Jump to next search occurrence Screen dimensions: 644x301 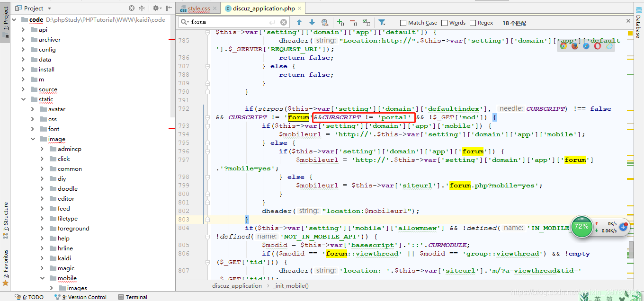(312, 22)
